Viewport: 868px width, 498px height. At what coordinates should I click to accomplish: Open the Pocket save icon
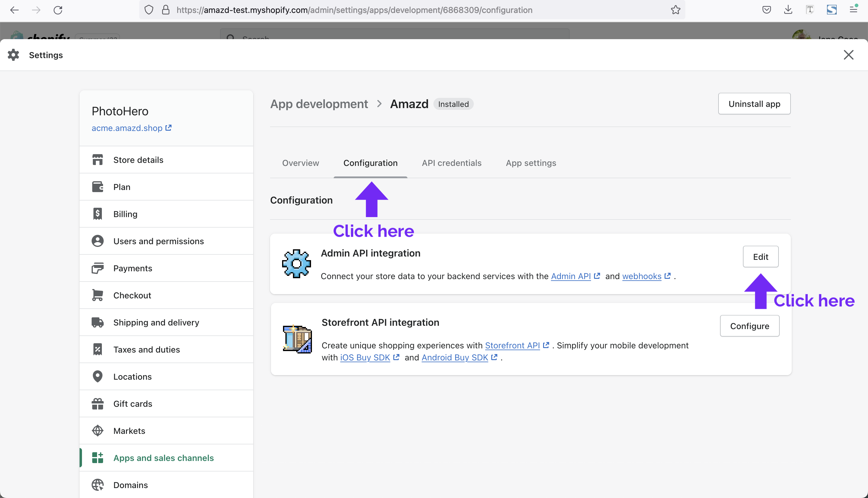767,10
